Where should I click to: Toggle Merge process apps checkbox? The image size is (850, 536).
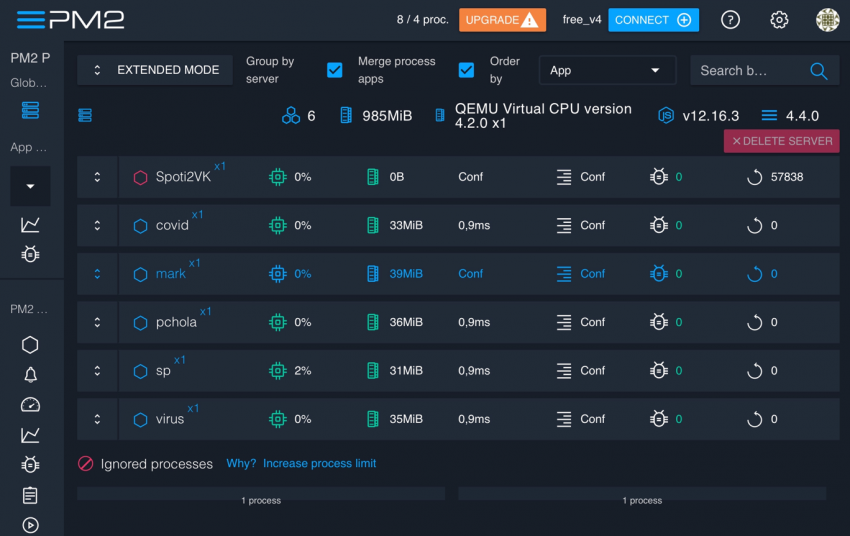pos(335,70)
